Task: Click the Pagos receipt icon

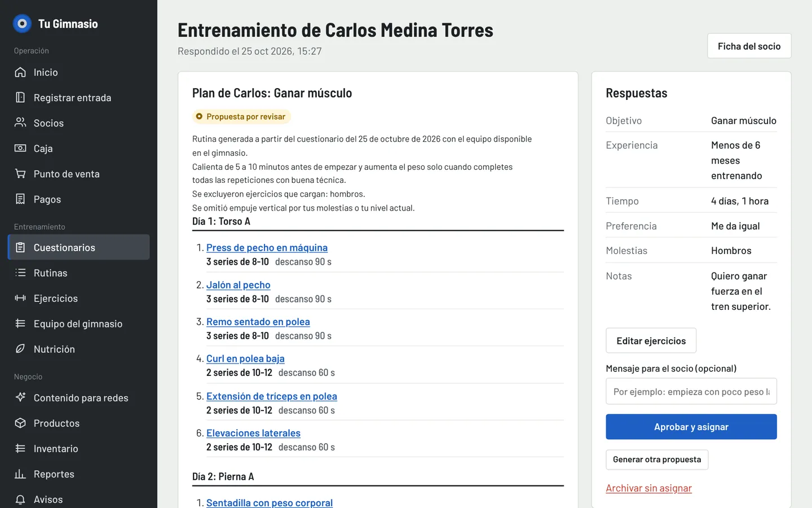Action: (x=20, y=199)
